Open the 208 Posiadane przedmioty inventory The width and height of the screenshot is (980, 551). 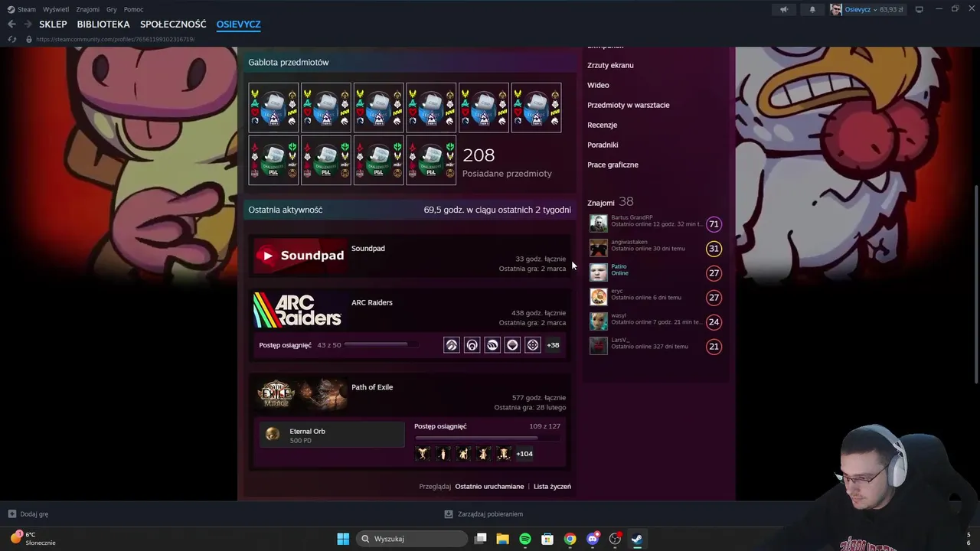click(507, 163)
